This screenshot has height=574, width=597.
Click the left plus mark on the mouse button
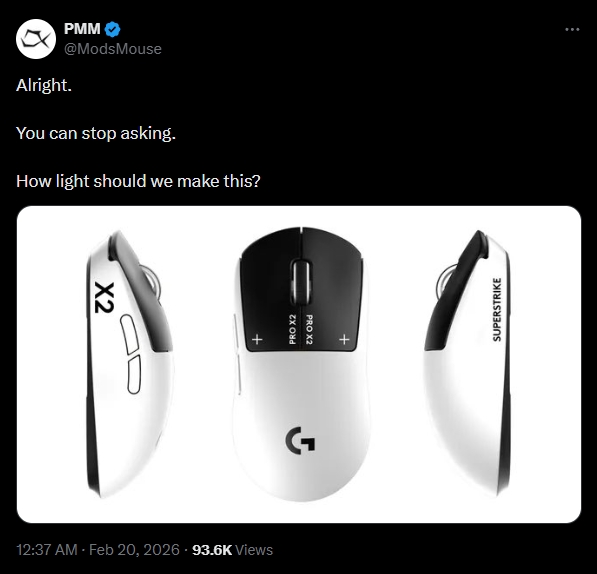[257, 339]
